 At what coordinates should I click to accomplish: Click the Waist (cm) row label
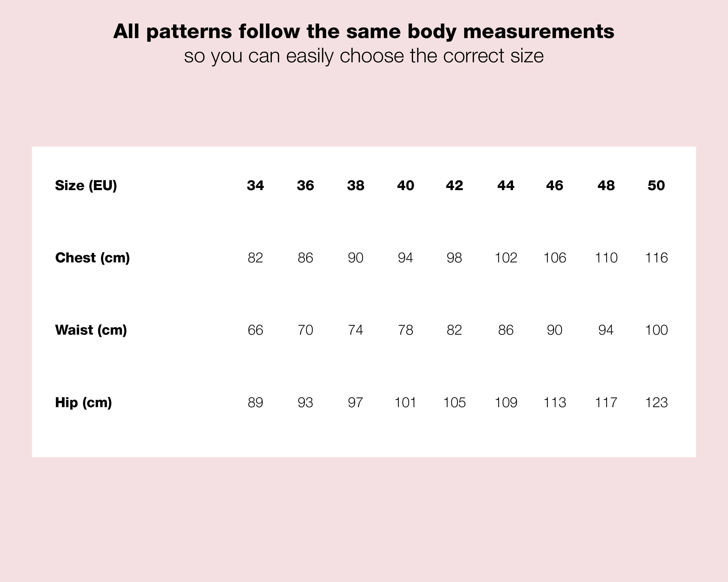point(91,330)
